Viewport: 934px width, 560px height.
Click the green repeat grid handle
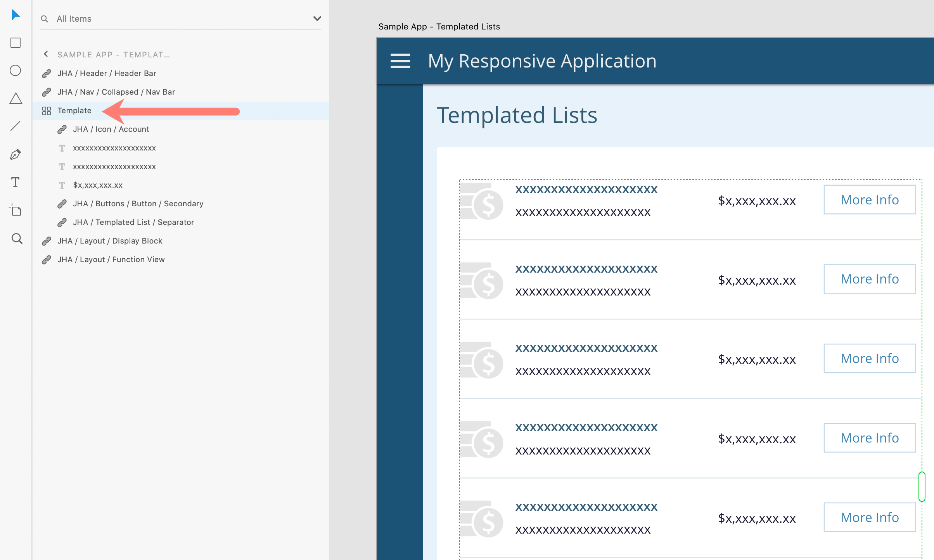point(922,486)
